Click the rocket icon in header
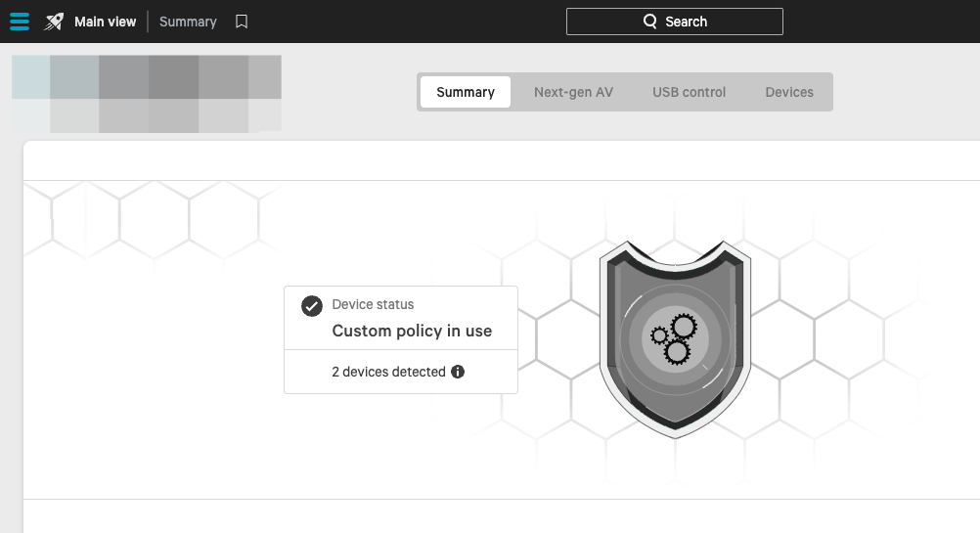The width and height of the screenshot is (980, 533). [54, 22]
